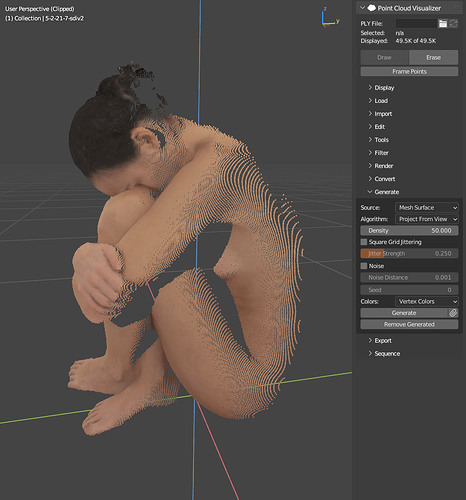Click the reload PLY file icon
The image size is (466, 500).
click(x=453, y=23)
